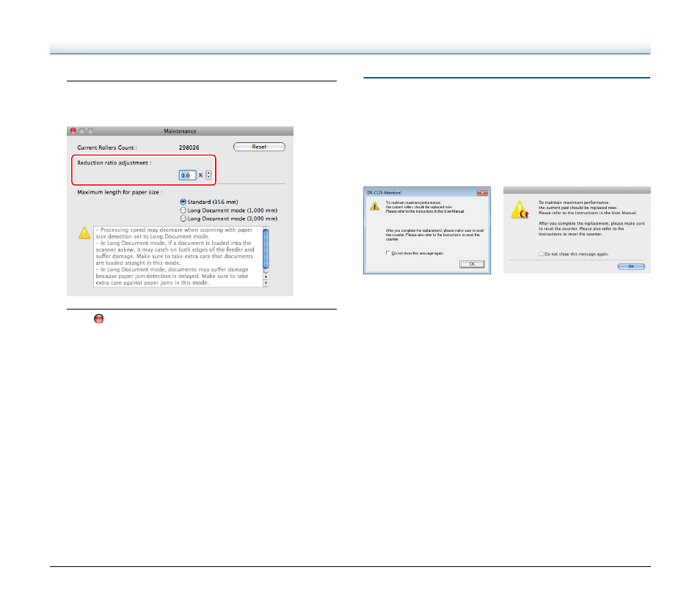Click the scroll down arrow in warning box
Viewport: 700px width, 600px height.
[266, 283]
